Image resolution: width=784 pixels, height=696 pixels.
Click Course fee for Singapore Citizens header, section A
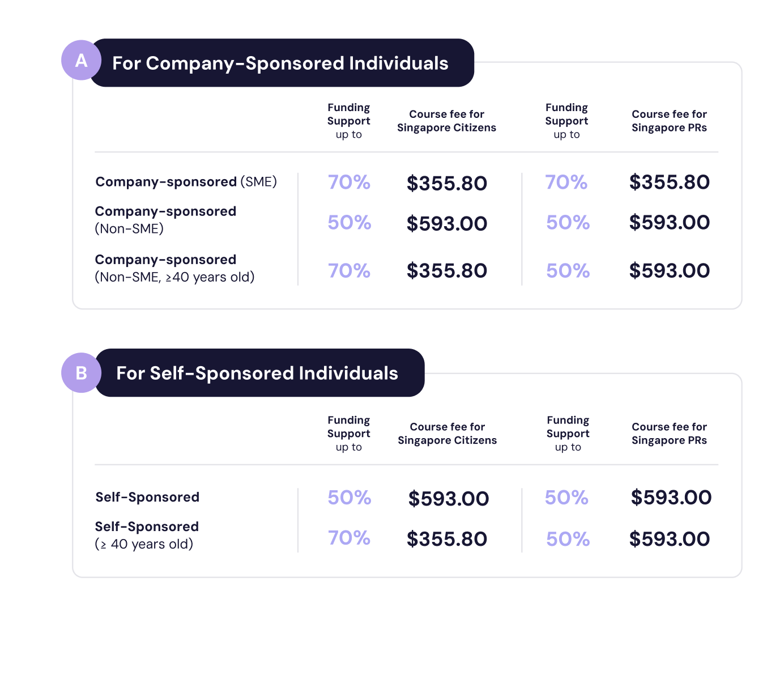click(446, 121)
